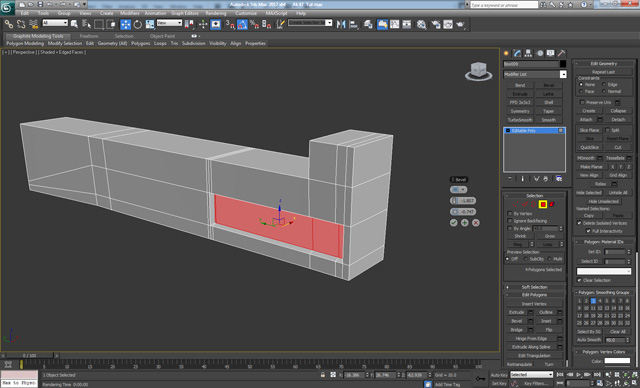The width and height of the screenshot is (640, 388).
Task: Select Vertex sub-object level icon
Action: (516, 204)
